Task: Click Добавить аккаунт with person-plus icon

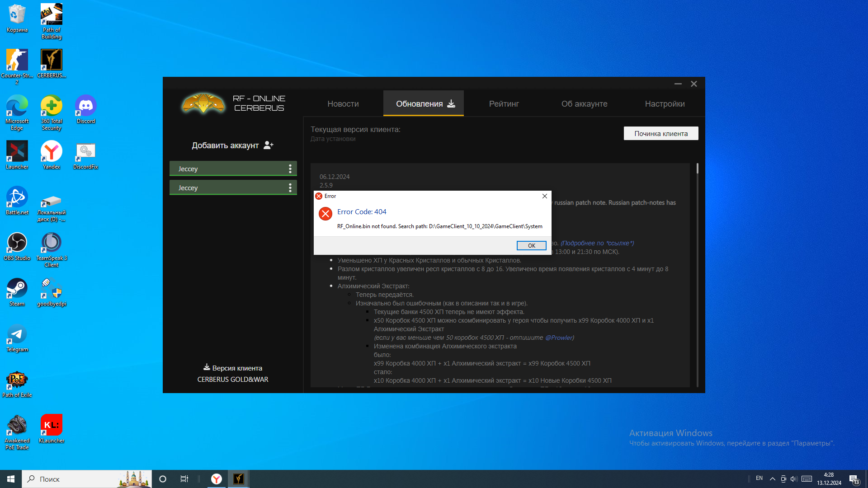Action: 233,145
